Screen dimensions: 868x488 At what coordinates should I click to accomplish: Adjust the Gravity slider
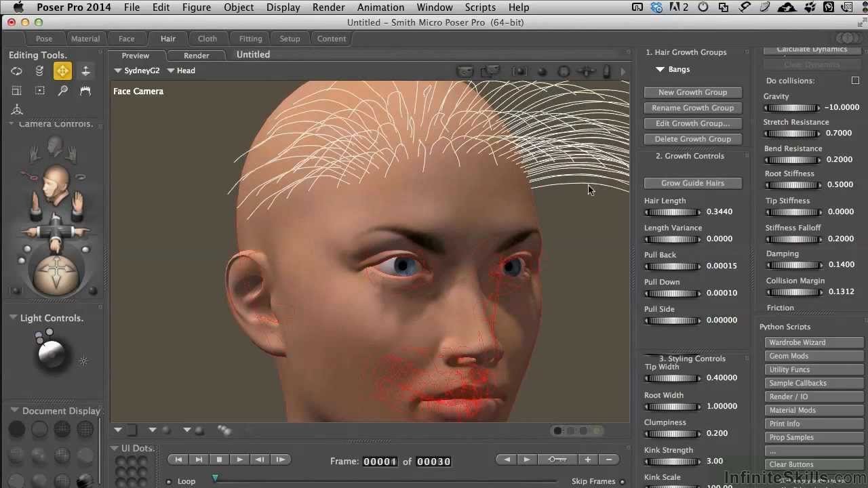[x=792, y=108]
